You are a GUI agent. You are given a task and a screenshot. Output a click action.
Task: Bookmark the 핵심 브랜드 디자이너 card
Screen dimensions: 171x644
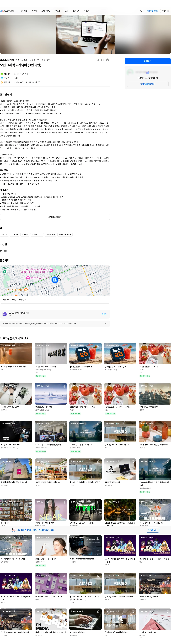coord(64,386)
